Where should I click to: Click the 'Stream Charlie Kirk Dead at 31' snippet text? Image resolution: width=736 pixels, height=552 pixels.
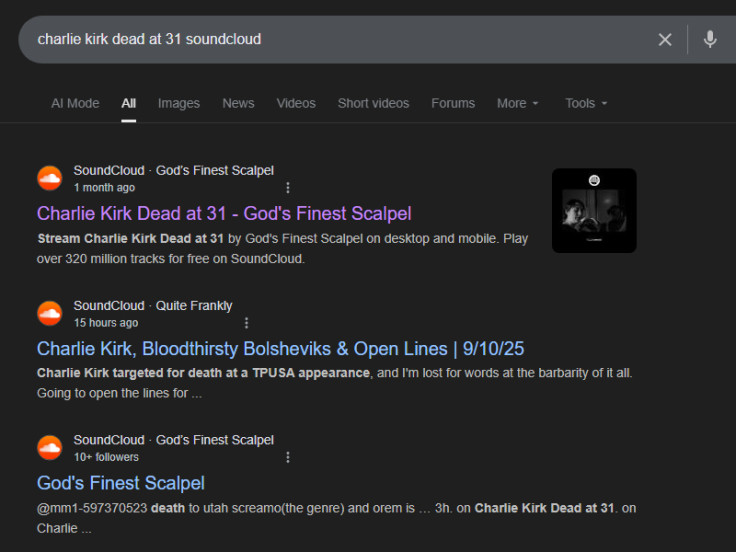point(283,249)
